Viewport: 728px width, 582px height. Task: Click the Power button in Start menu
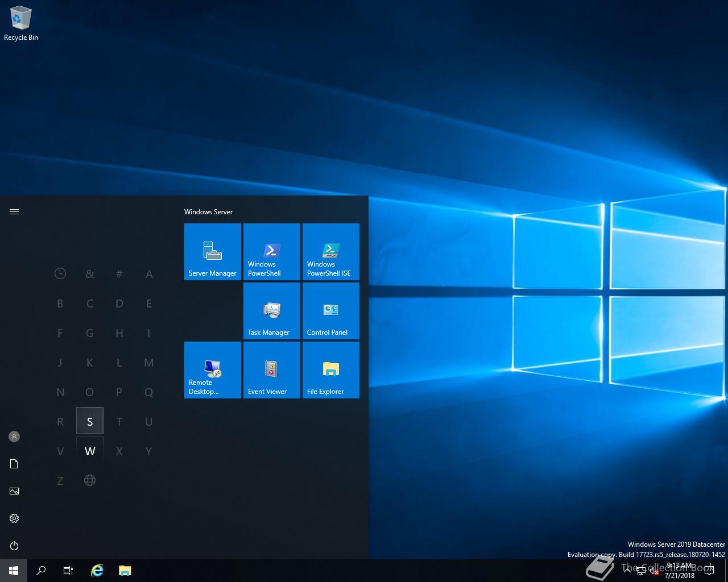14,546
